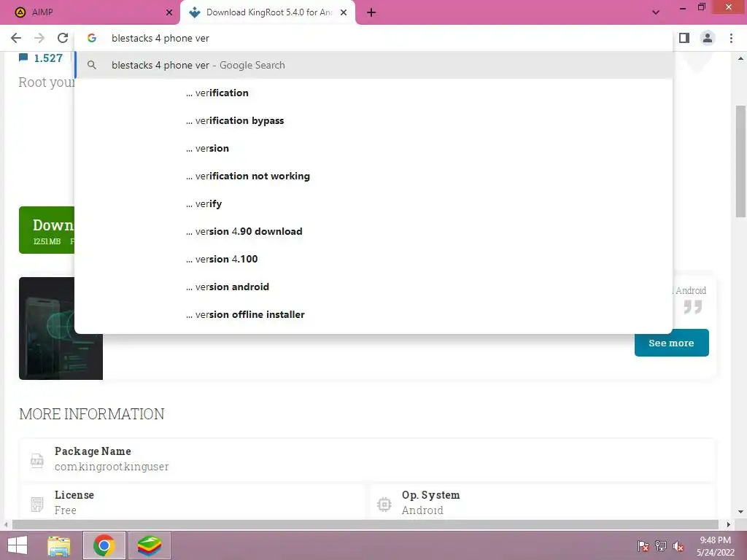Go back to the previous page
Viewport: 747px width, 560px height.
16,38
